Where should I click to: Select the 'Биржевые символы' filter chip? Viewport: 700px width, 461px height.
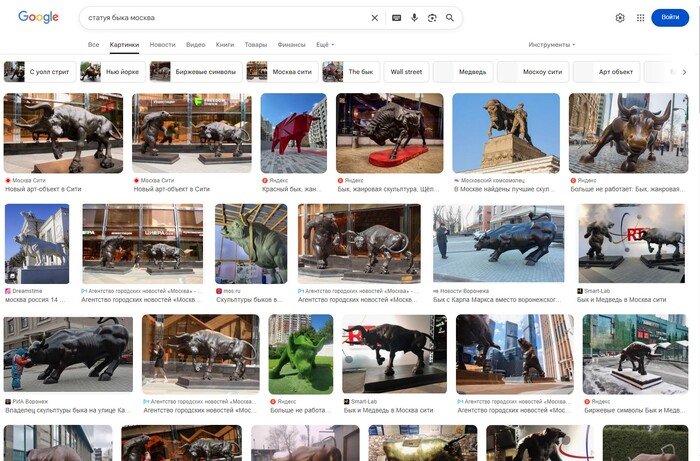coord(194,72)
